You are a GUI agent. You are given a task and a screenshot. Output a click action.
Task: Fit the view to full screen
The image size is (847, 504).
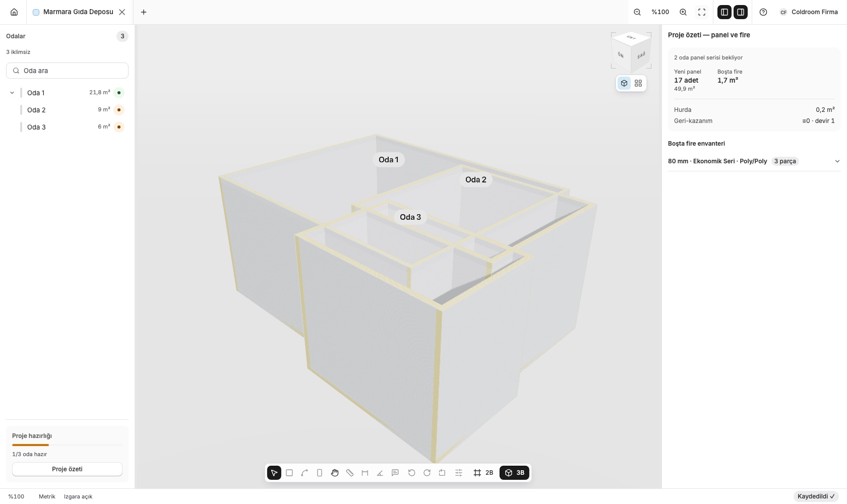(702, 12)
